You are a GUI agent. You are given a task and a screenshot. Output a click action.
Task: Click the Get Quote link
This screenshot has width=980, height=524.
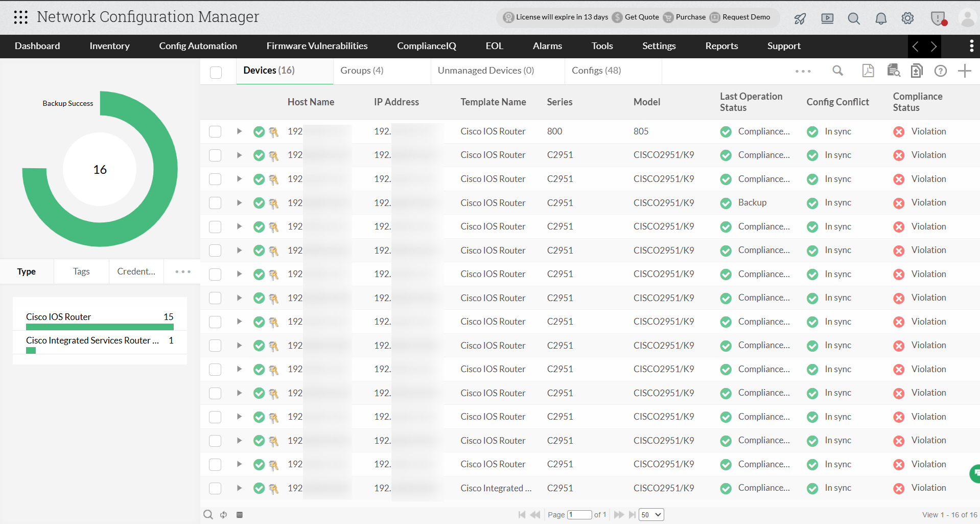640,17
